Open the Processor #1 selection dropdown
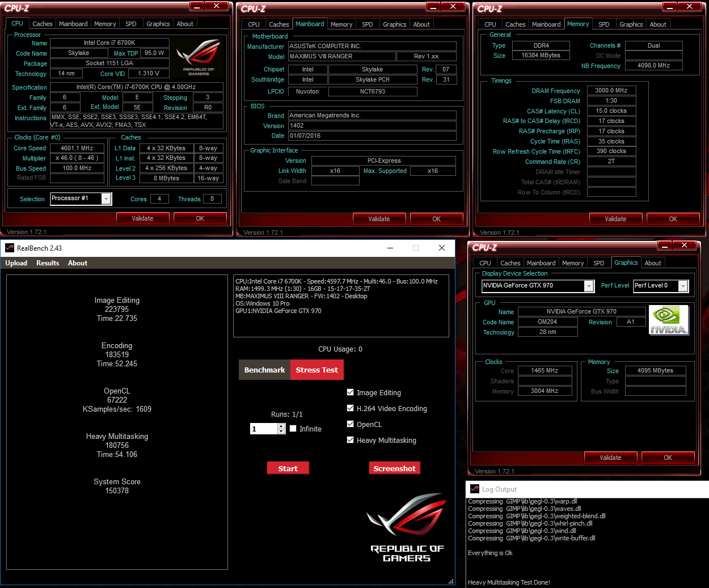Viewport: 709px width, 588px height. tap(106, 198)
